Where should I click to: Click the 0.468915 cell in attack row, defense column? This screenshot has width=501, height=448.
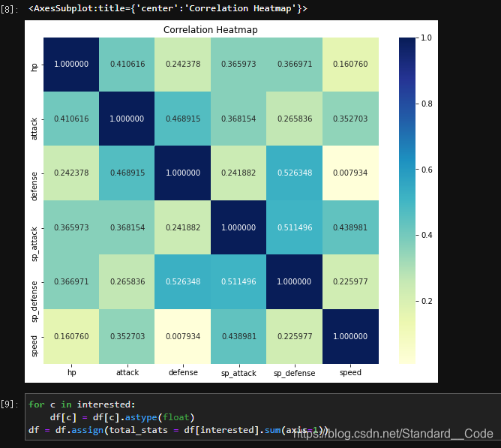point(183,119)
